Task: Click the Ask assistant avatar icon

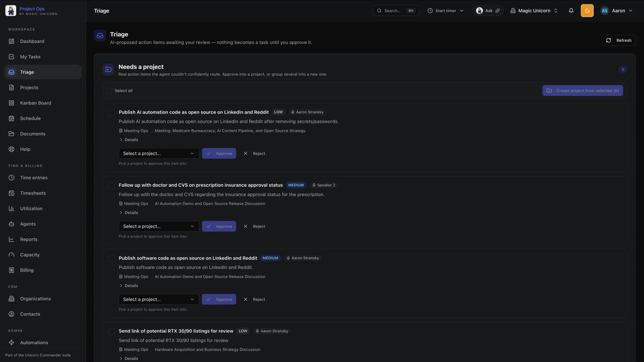Action: pyautogui.click(x=479, y=11)
